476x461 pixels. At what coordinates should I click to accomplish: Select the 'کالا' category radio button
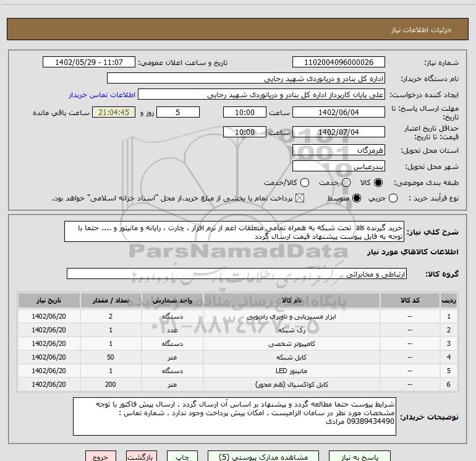(x=379, y=183)
